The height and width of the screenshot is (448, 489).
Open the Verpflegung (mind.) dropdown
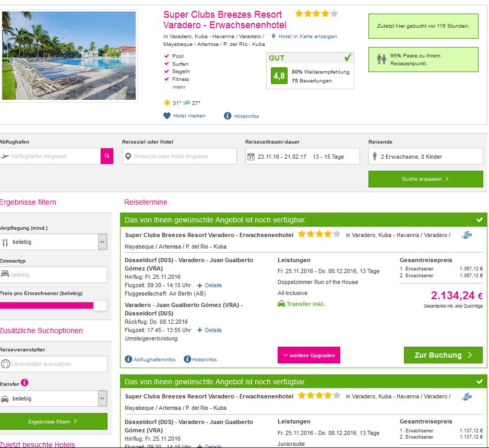54,242
